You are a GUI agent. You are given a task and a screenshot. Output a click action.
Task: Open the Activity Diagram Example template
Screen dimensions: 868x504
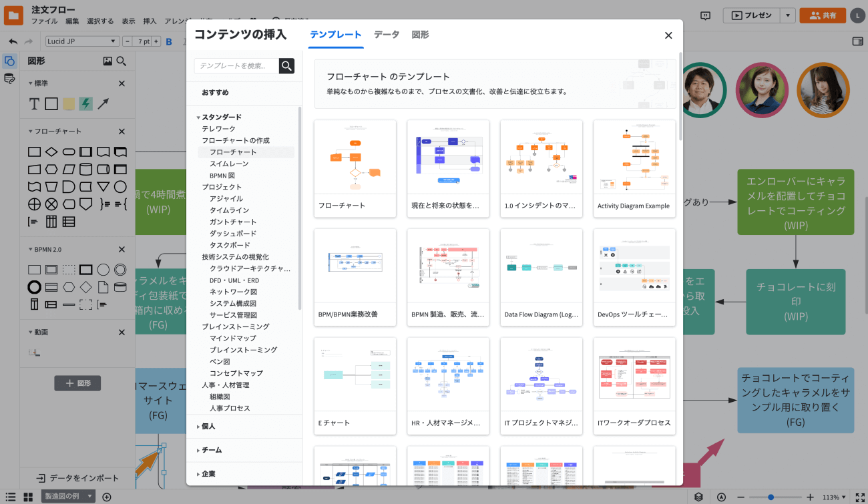pyautogui.click(x=634, y=168)
